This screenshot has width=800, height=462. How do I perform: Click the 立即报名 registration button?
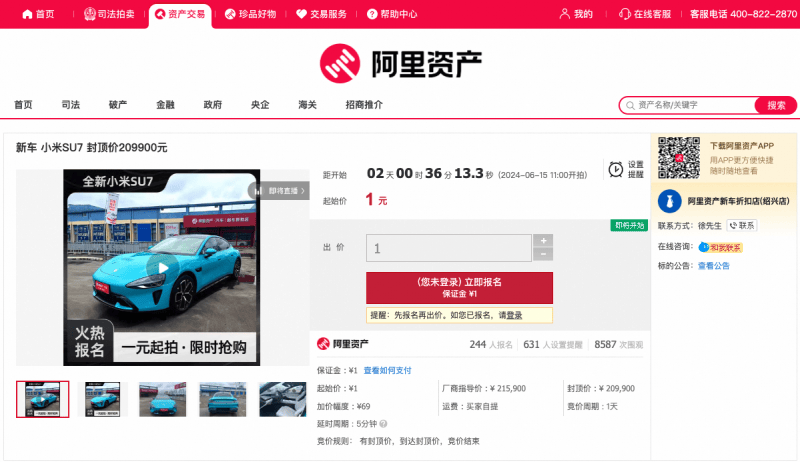pyautogui.click(x=459, y=288)
